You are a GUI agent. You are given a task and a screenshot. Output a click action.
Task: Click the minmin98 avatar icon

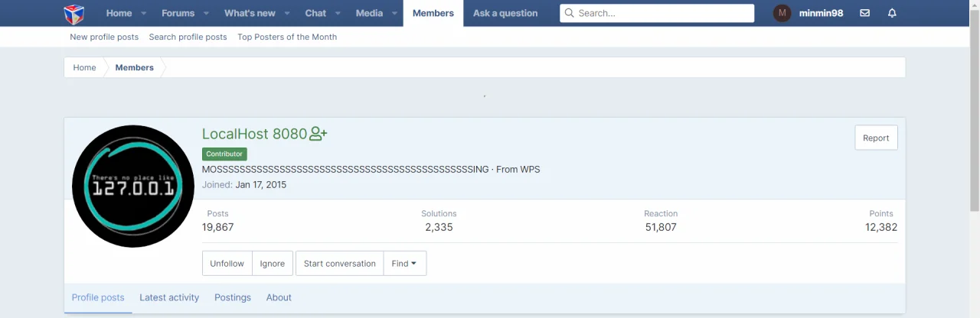(782, 13)
